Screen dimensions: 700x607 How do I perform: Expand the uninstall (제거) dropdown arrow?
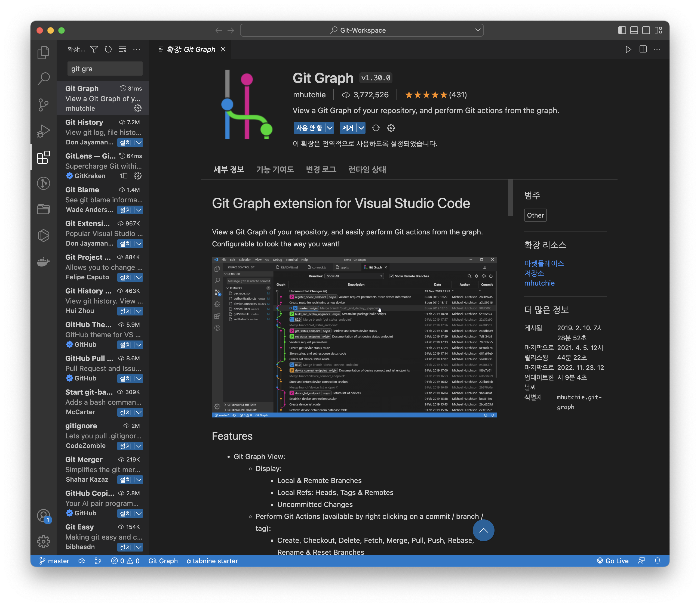[361, 128]
